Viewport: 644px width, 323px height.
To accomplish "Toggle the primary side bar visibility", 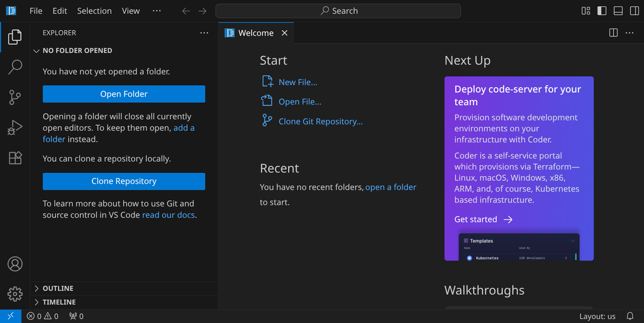I will (602, 11).
